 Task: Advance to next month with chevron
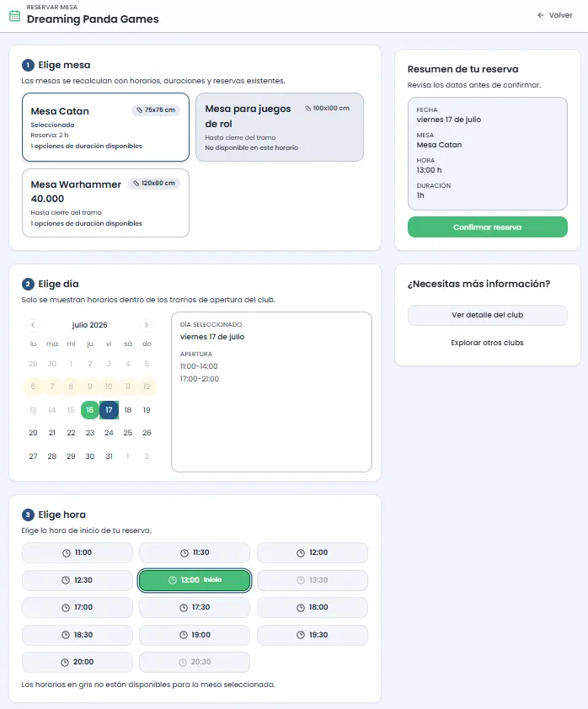146,325
